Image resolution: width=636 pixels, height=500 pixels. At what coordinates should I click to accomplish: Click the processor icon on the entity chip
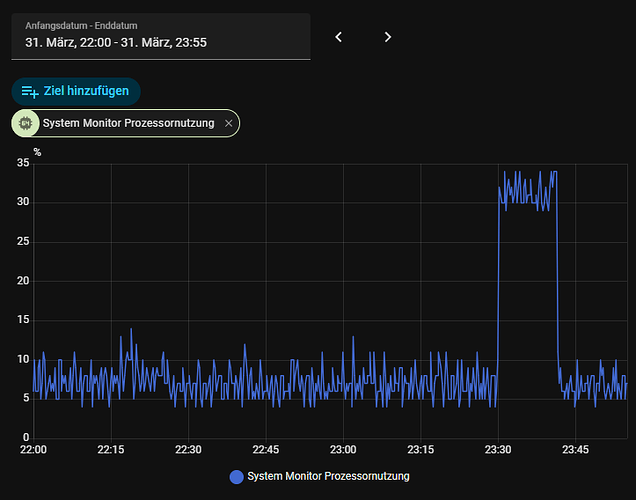click(x=26, y=123)
